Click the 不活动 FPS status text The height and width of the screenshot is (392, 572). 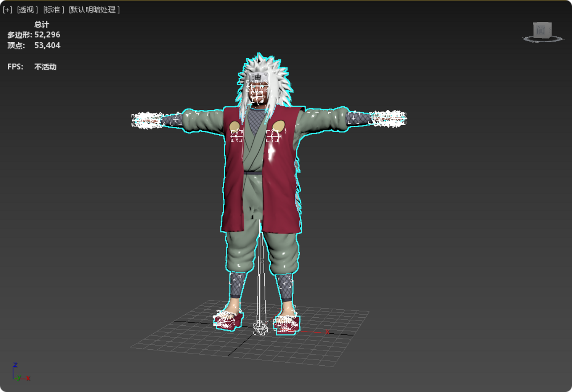[45, 67]
